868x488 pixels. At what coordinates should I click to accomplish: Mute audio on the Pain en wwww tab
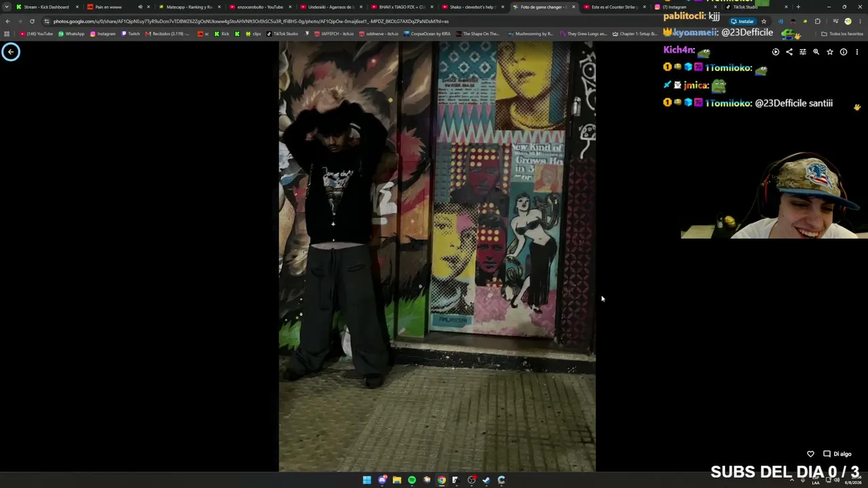[140, 7]
